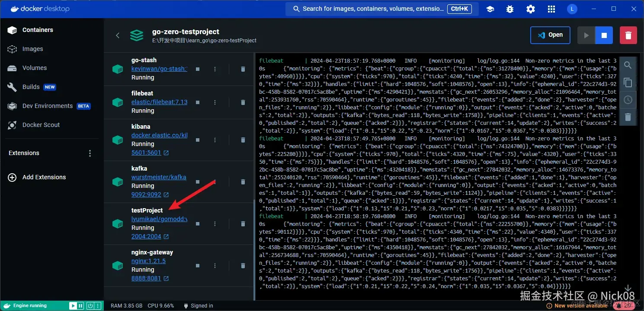This screenshot has height=311, width=644.
Task: Click the project start play button
Action: pyautogui.click(x=586, y=35)
